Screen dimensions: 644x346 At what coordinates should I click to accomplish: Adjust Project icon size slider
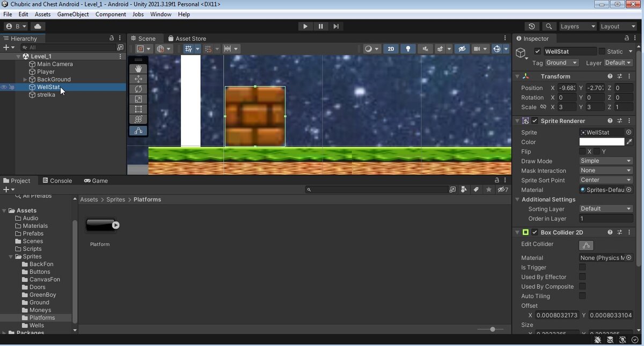493,329
